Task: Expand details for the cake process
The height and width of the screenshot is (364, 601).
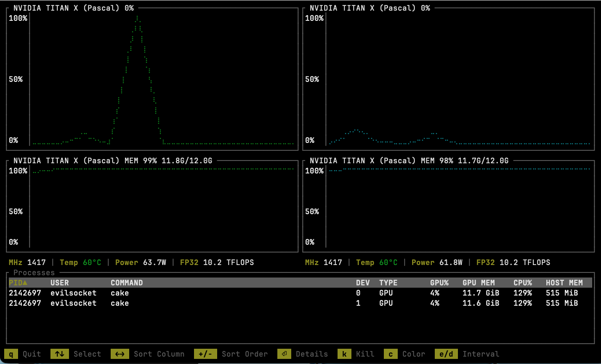Action: coord(119,293)
